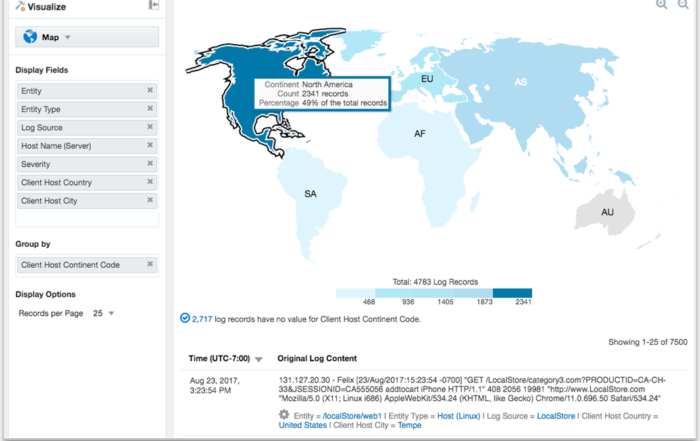Open the LocalStore log source link
700x441 pixels.
(556, 416)
